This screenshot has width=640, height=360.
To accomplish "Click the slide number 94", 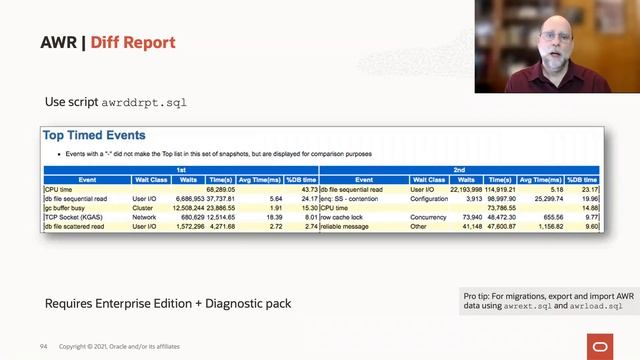I will [43, 347].
